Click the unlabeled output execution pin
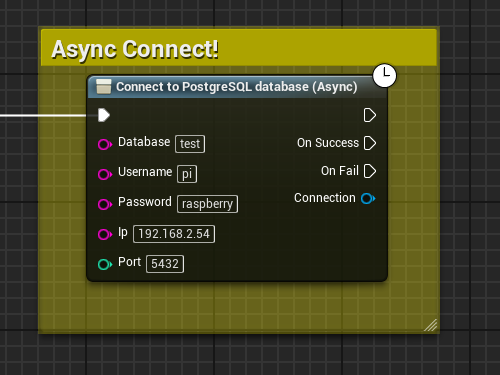This screenshot has width=500, height=375. click(370, 115)
